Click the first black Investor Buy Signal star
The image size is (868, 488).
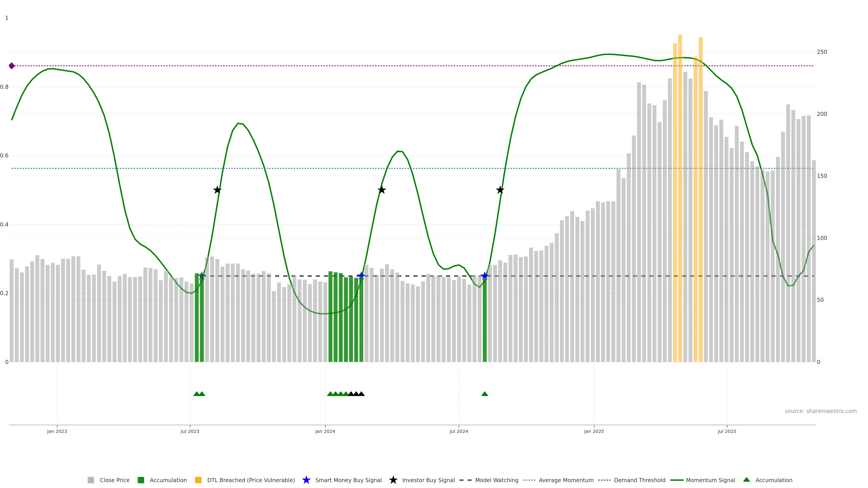(217, 190)
